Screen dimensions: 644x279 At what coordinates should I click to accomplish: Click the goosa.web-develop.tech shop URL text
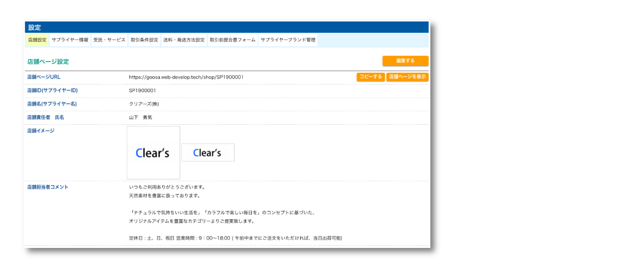point(186,77)
